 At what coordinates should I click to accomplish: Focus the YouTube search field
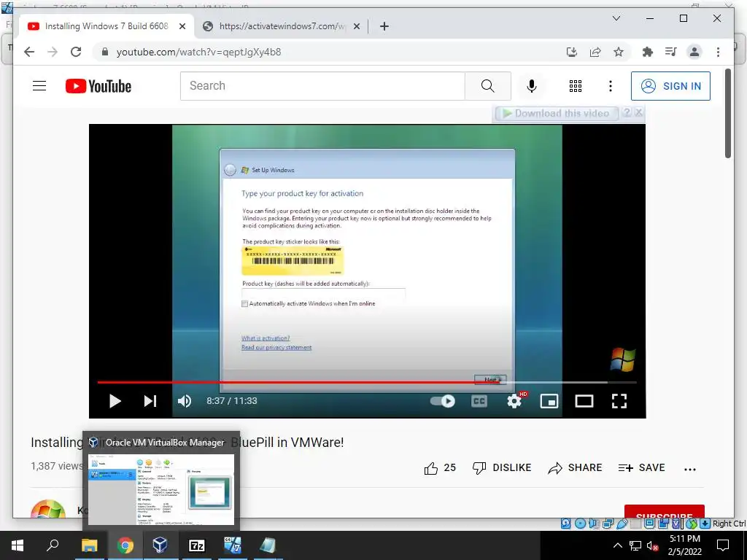(x=322, y=86)
